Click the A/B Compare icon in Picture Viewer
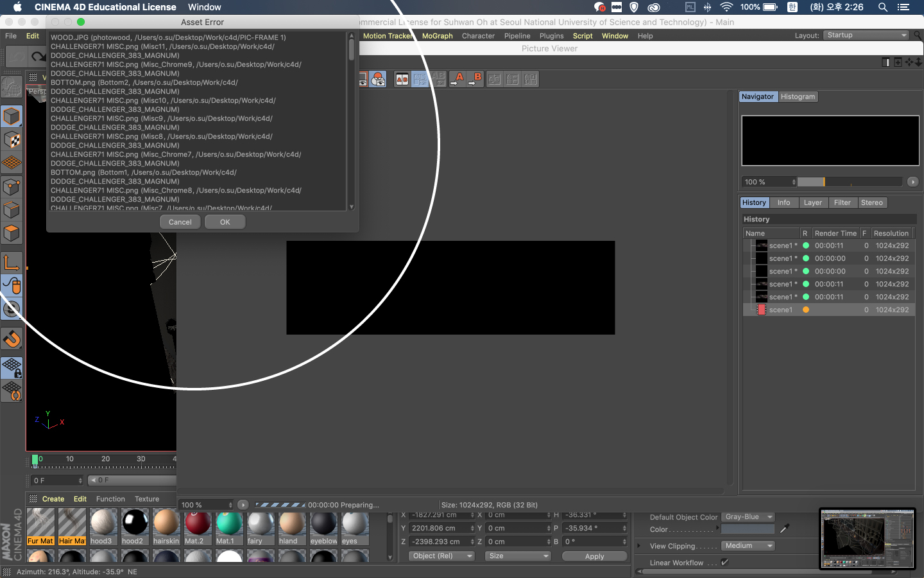Screen dimensions: 924x578 pos(402,79)
